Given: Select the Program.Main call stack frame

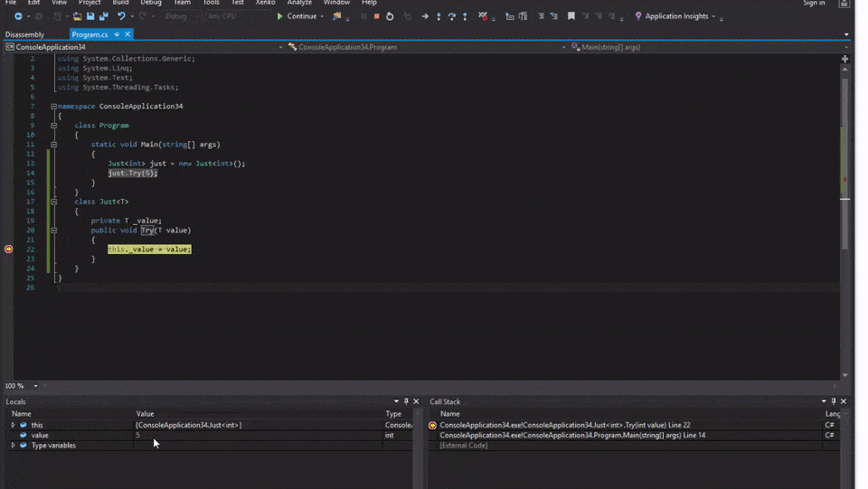Looking at the screenshot, I should 571,436.
